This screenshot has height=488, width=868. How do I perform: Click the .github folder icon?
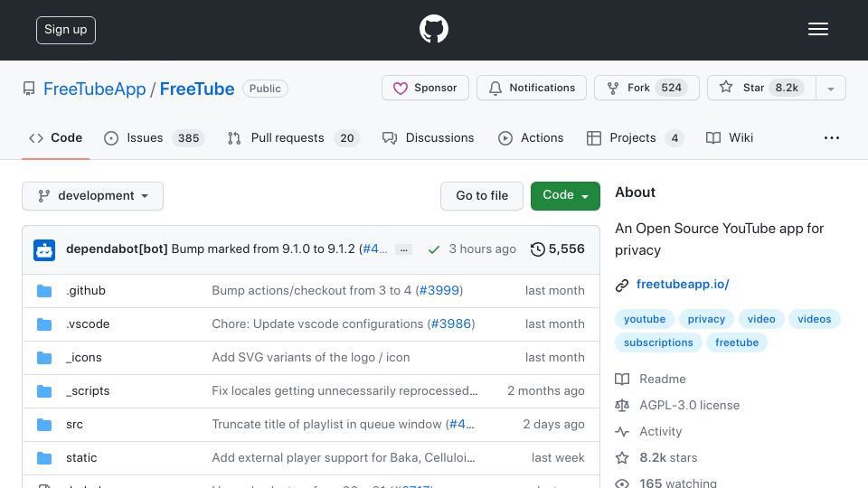coord(44,290)
